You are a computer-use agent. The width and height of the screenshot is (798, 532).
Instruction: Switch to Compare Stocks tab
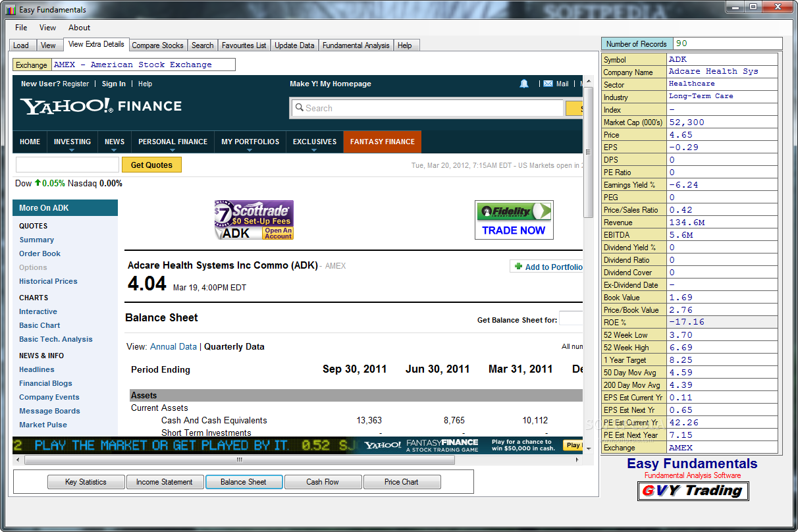point(157,45)
